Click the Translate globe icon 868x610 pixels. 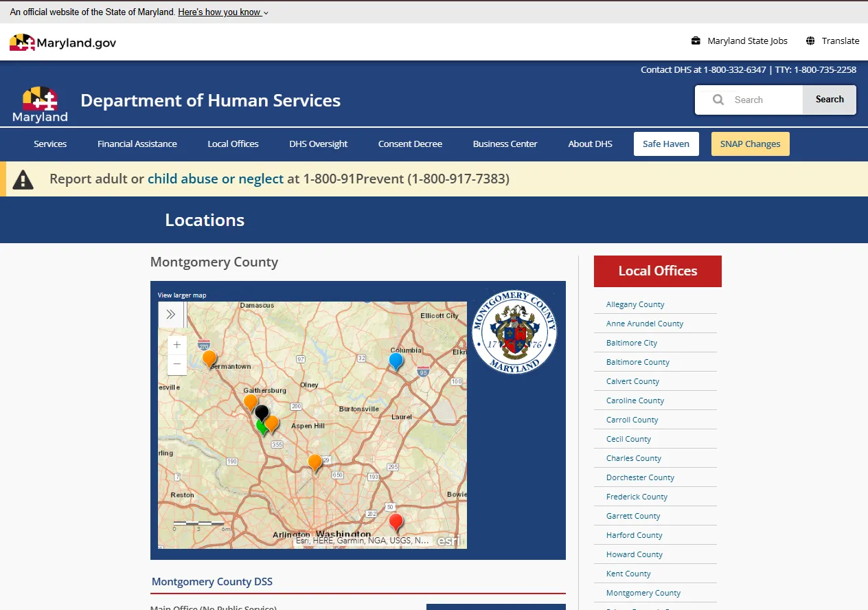point(810,41)
